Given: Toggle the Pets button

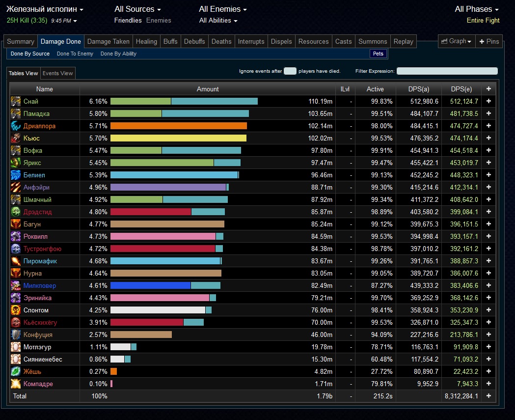Looking at the screenshot, I should [x=378, y=54].
